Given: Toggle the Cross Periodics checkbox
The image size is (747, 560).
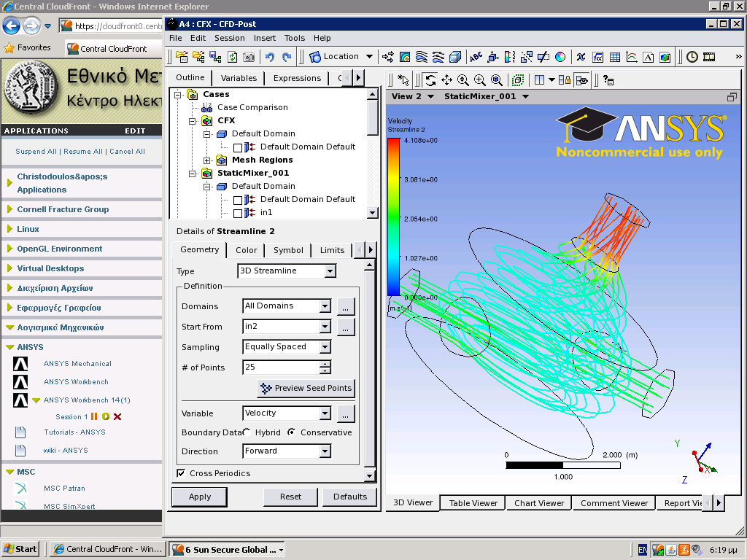Looking at the screenshot, I should 181,473.
